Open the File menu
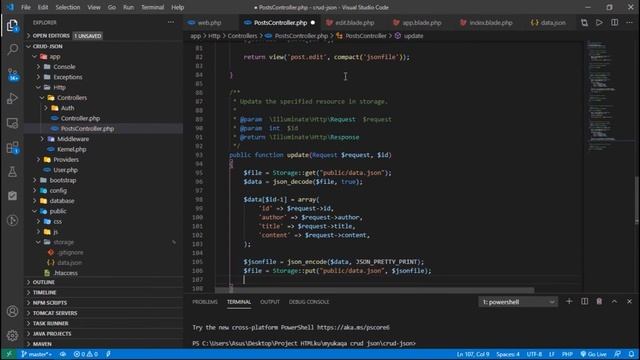 pos(26,7)
